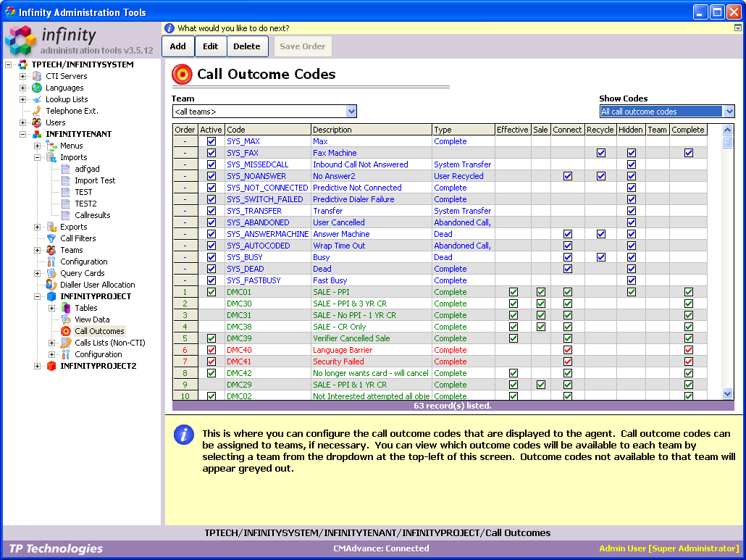Toggle Complete checkbox for DMC40 row

point(689,350)
